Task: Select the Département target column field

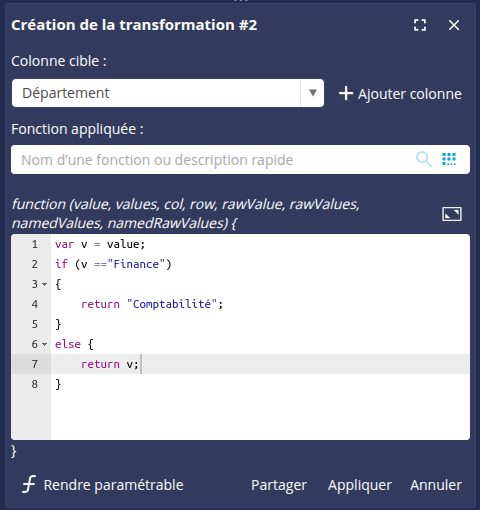Action: click(x=168, y=93)
